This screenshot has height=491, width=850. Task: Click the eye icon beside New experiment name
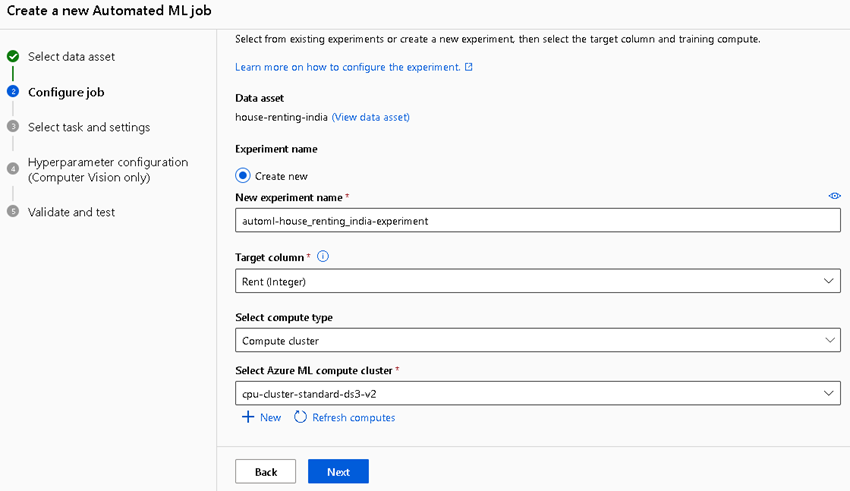coord(834,196)
